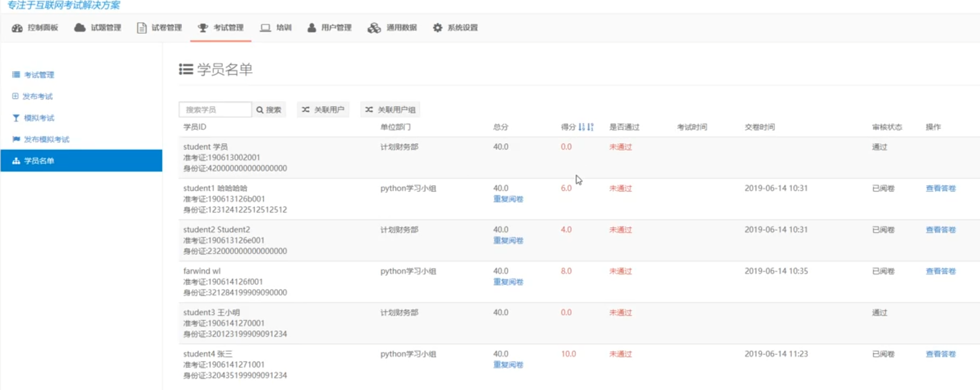Select 学员名单 in the sidebar
The height and width of the screenshot is (390, 980).
pyautogui.click(x=81, y=161)
